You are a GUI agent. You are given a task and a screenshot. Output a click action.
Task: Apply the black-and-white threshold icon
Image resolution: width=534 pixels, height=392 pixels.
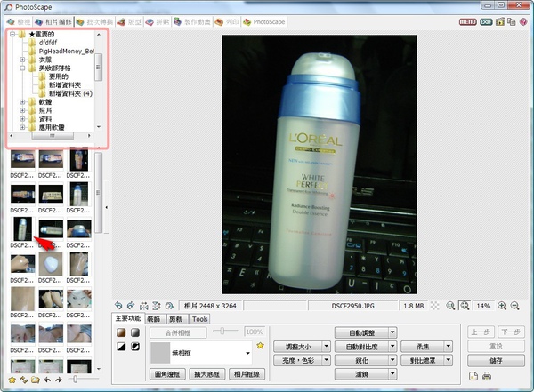point(121,347)
